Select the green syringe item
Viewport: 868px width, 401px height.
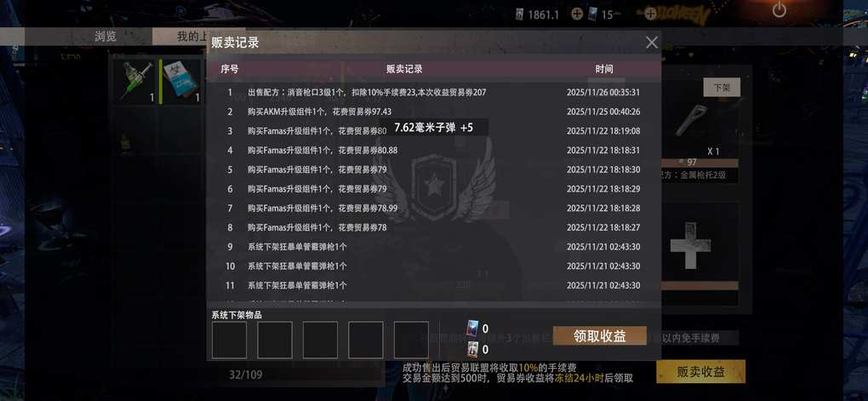pyautogui.click(x=136, y=82)
